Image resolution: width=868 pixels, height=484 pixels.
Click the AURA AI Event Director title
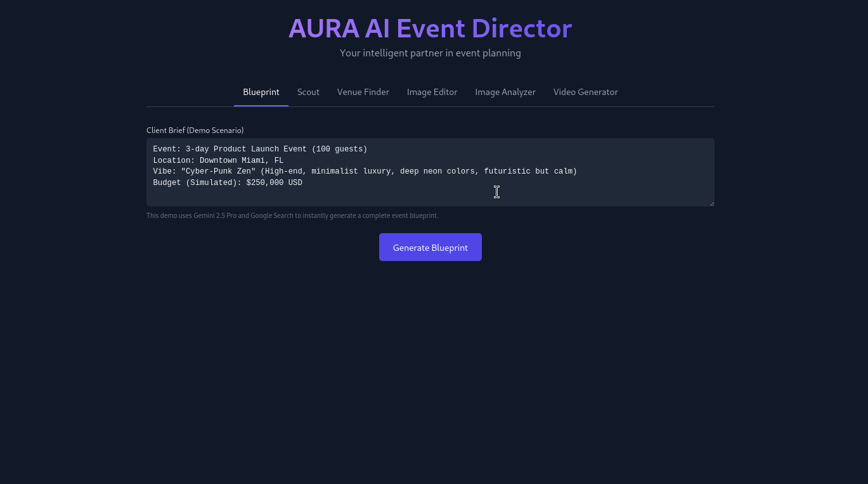430,28
